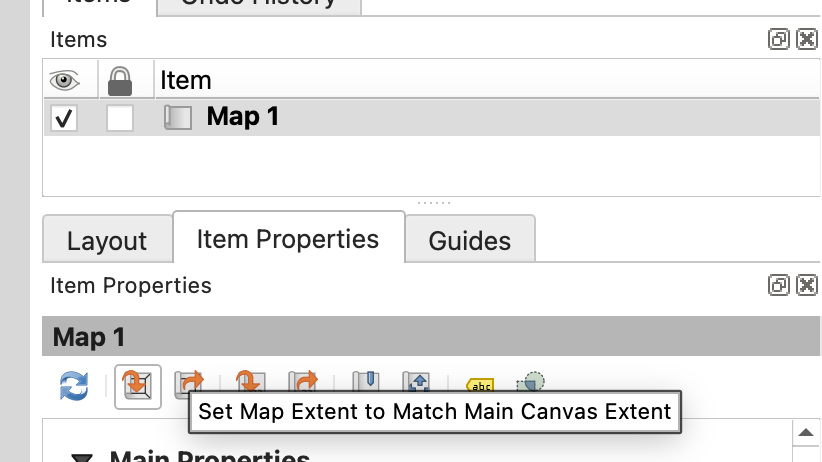
Task: Click the Item column header
Action: pos(186,80)
